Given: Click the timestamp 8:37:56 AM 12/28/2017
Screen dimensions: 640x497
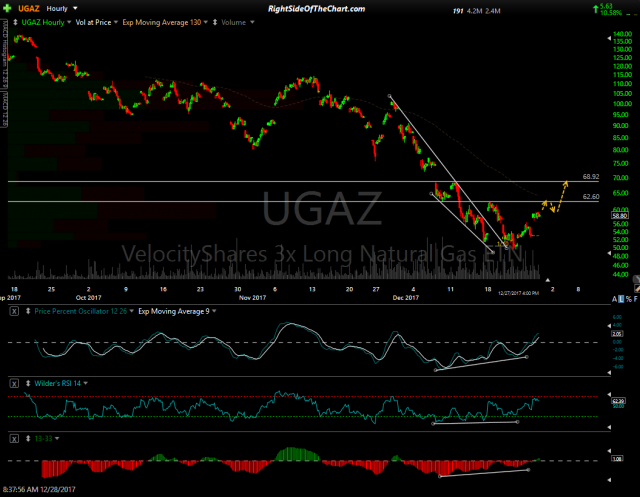Looking at the screenshot, I should point(39,489).
